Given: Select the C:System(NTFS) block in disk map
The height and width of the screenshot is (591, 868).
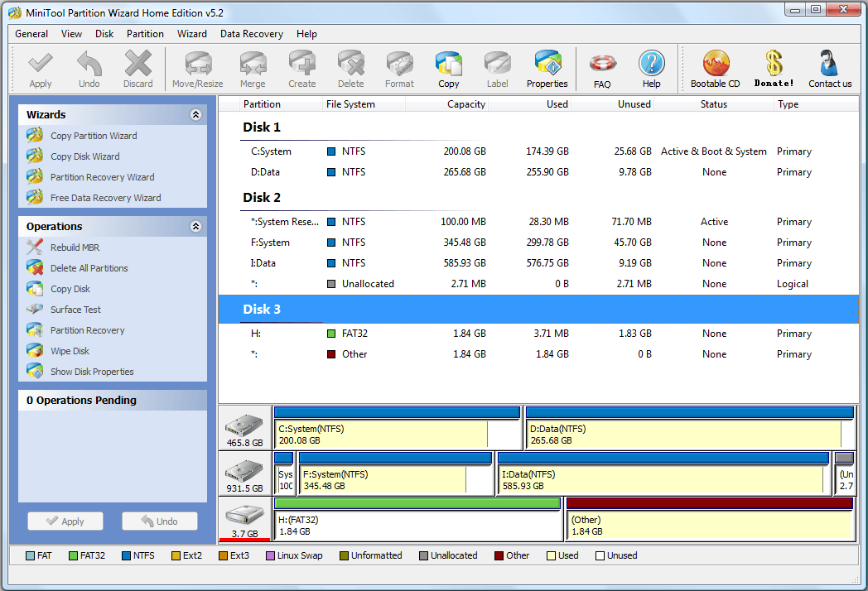Looking at the screenshot, I should click(398, 428).
